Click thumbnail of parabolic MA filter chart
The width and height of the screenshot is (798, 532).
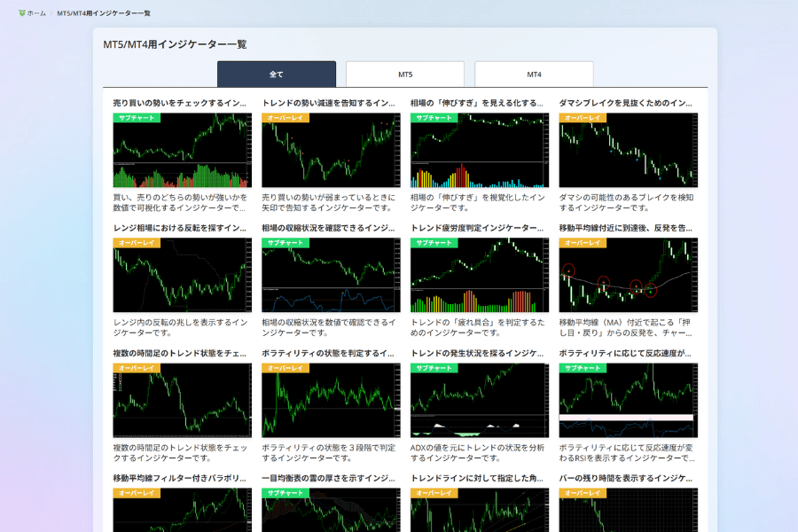tap(182, 510)
